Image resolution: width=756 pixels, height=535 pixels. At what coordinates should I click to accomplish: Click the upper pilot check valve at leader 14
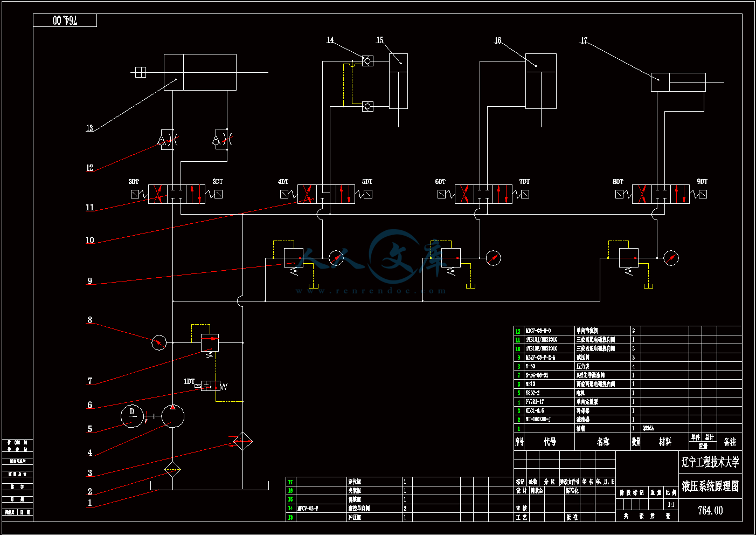(x=367, y=60)
